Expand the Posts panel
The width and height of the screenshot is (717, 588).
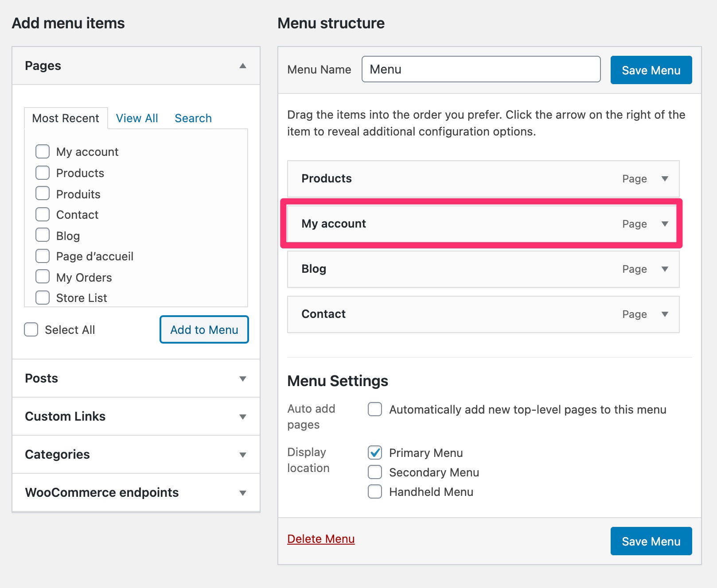pyautogui.click(x=243, y=379)
